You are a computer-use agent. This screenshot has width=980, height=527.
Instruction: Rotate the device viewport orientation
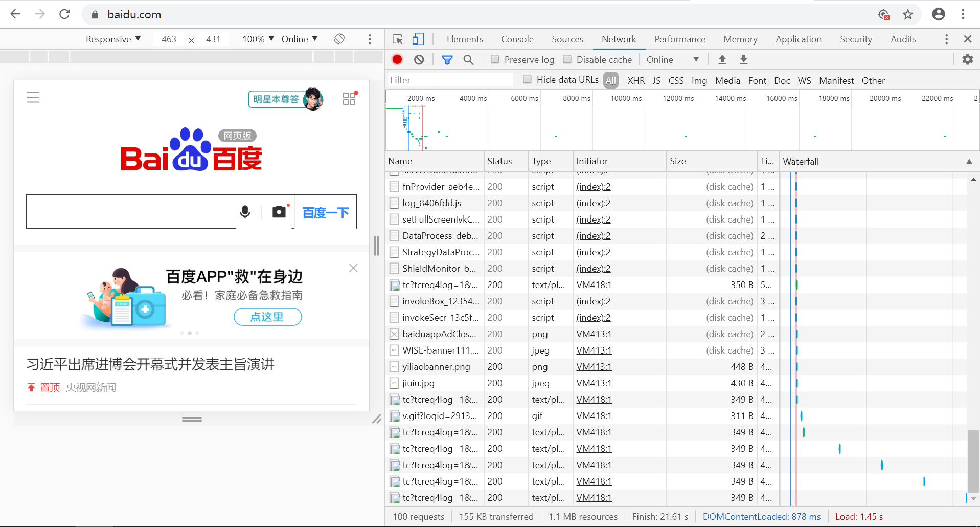click(339, 39)
